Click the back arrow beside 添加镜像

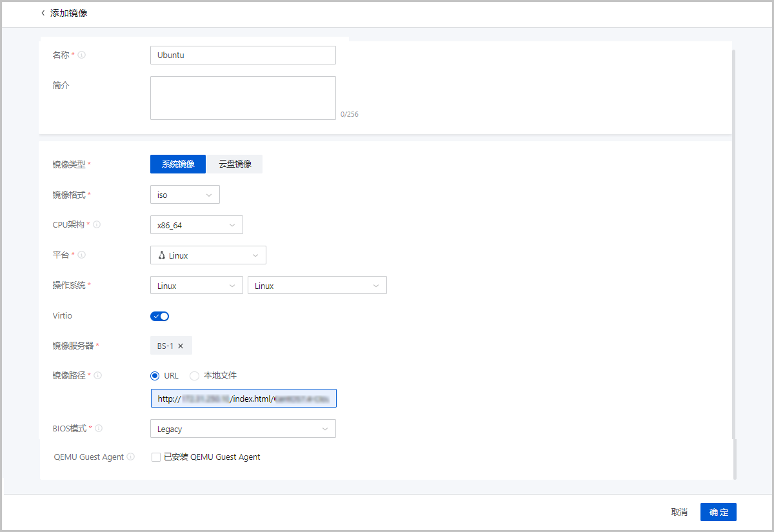(43, 13)
